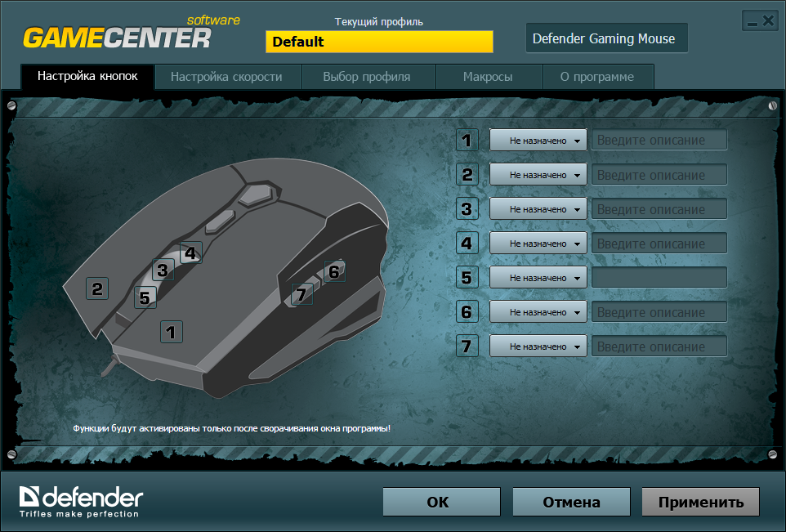Focus the description field for button 1
This screenshot has width=786, height=532.
[659, 141]
